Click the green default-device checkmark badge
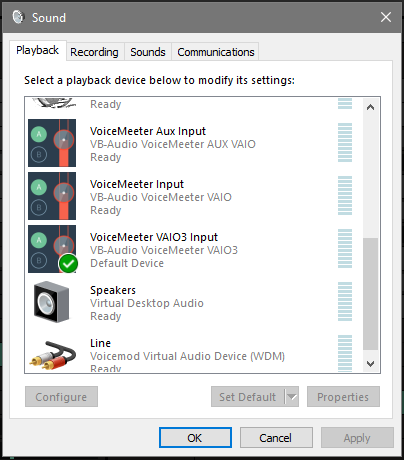 (68, 264)
